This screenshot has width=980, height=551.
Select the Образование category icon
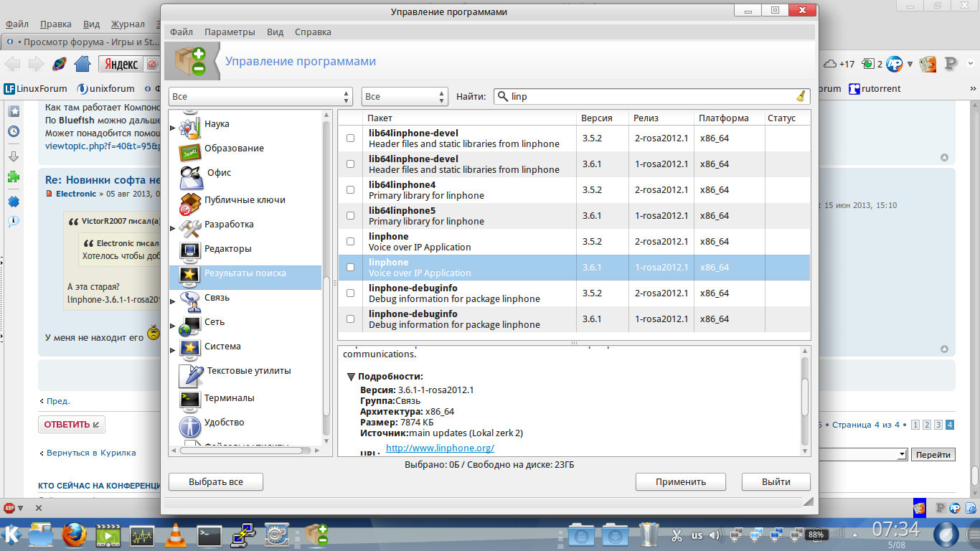pos(190,150)
